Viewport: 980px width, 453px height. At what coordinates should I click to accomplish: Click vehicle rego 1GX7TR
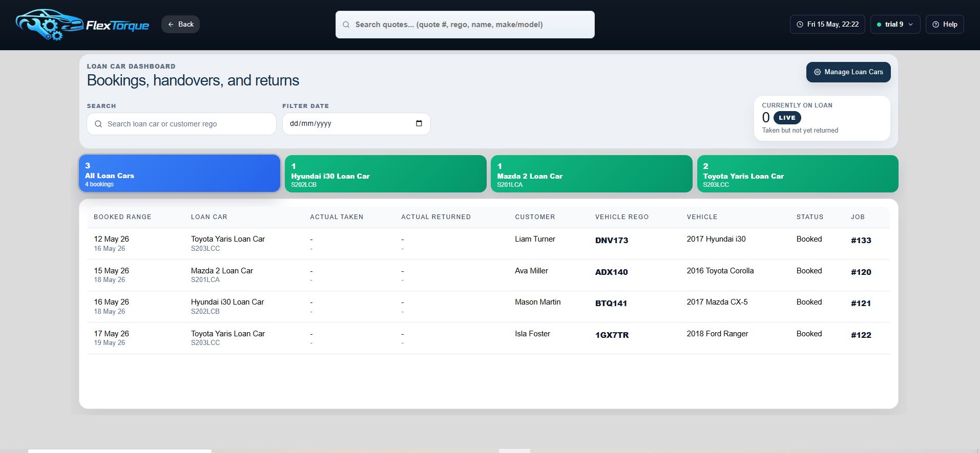pos(612,335)
